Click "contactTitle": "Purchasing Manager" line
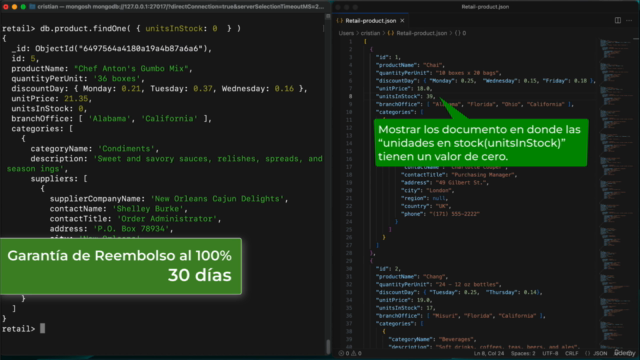This screenshot has width=640, height=360. (x=459, y=175)
